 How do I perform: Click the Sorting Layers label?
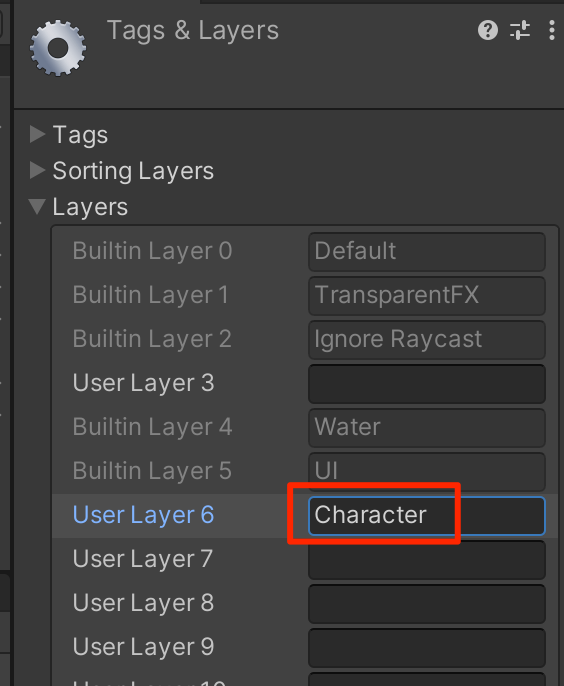[133, 171]
